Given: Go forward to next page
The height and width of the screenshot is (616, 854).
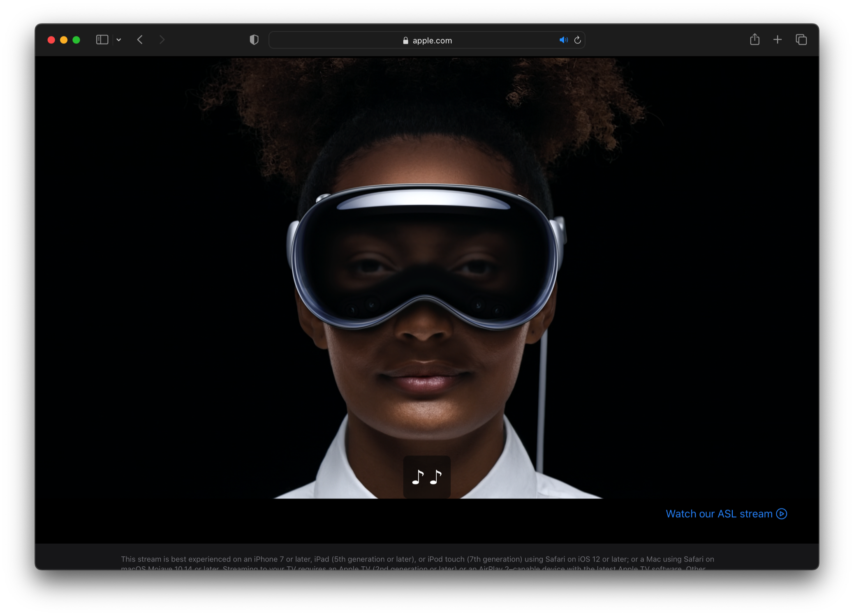Looking at the screenshot, I should [x=162, y=40].
